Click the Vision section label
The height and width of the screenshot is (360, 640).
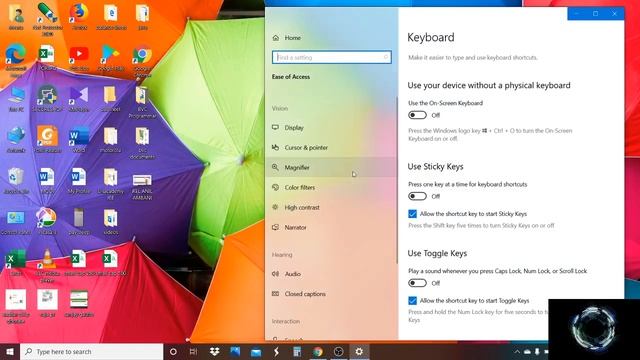pyautogui.click(x=280, y=108)
